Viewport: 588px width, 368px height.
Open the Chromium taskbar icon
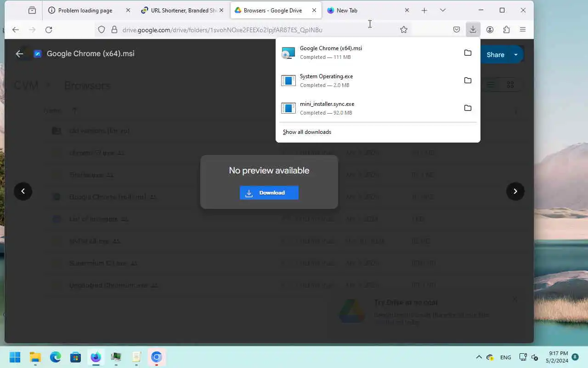156,357
